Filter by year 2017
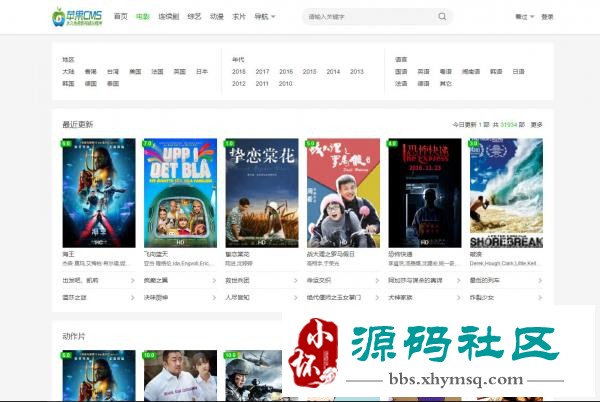 click(x=262, y=72)
